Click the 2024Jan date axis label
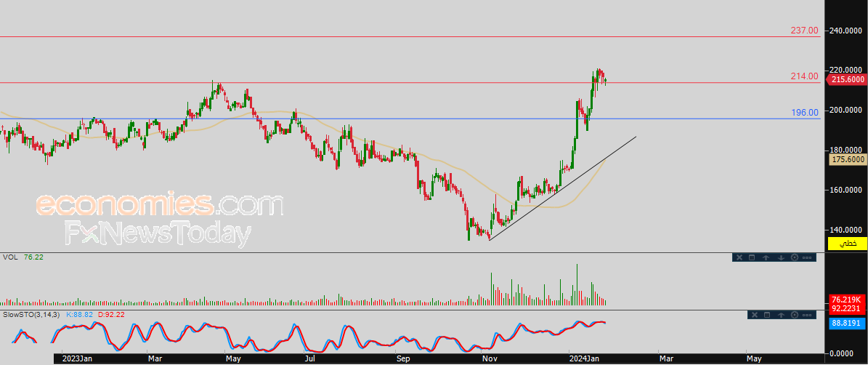 585,359
